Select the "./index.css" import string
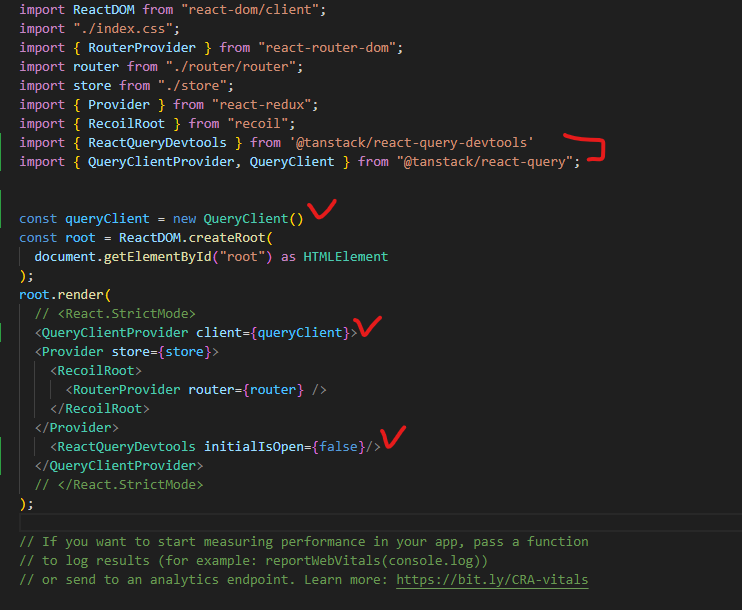The width and height of the screenshot is (742, 610). click(123, 29)
